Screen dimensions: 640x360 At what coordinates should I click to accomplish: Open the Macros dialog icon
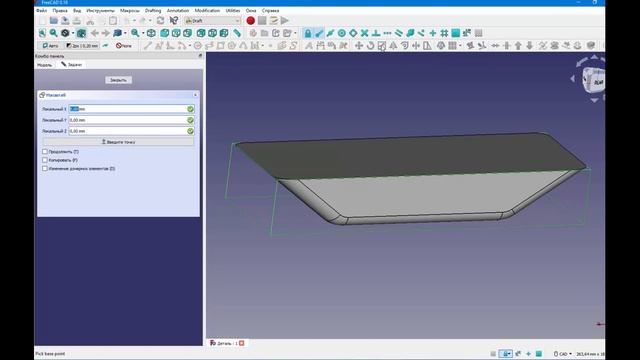273,20
